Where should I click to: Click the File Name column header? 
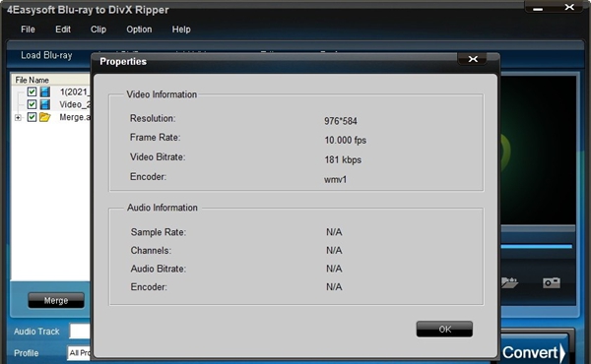point(51,80)
